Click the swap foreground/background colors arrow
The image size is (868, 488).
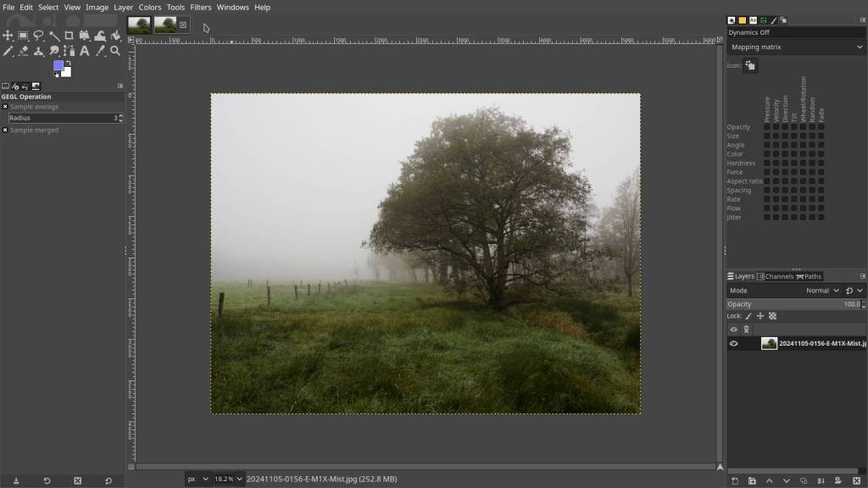click(68, 63)
